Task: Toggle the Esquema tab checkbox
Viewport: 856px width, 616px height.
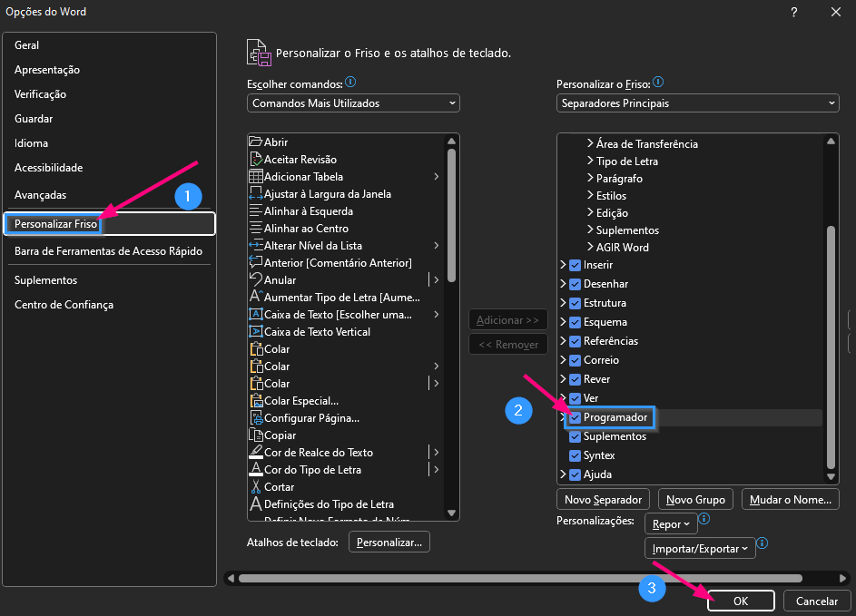Action: pyautogui.click(x=575, y=322)
